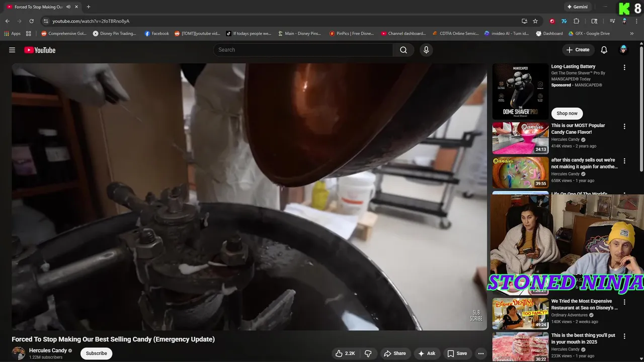This screenshot has height=362, width=644.
Task: Open 49:24 Disney restaurant thumbnail
Action: [520, 314]
